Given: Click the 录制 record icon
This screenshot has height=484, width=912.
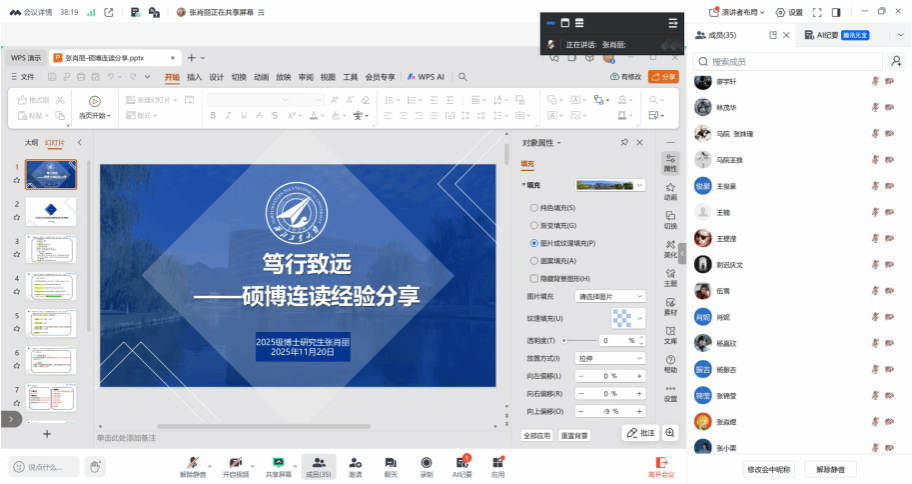Looking at the screenshot, I should click(426, 462).
